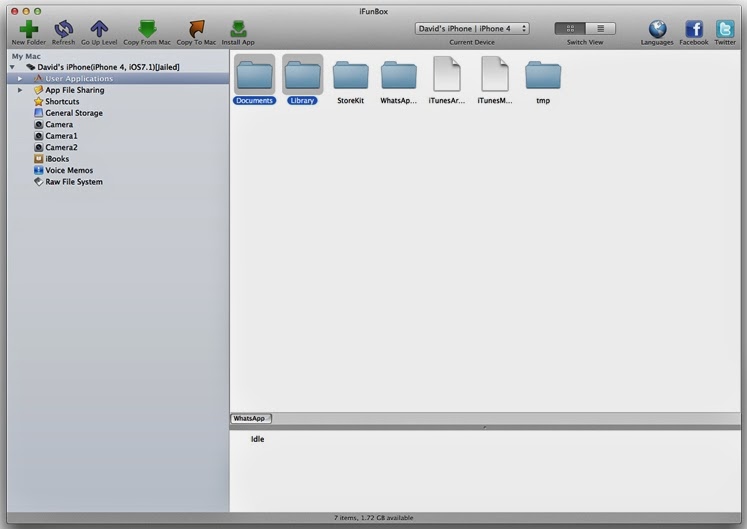This screenshot has height=529, width=747.
Task: Select the Library folder
Action: pyautogui.click(x=303, y=80)
